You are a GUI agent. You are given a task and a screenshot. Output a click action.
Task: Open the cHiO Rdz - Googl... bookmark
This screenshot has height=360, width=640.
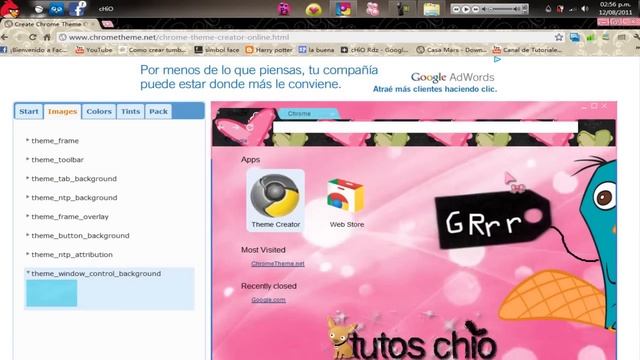click(x=375, y=50)
